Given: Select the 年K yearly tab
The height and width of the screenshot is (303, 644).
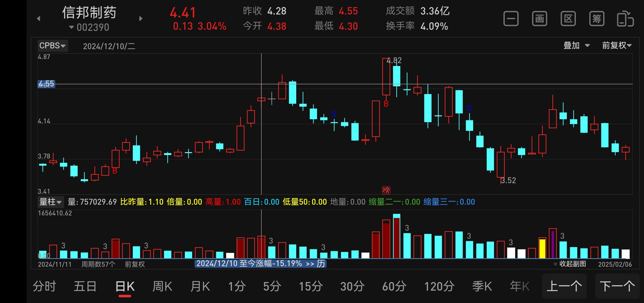Looking at the screenshot, I should (520, 286).
